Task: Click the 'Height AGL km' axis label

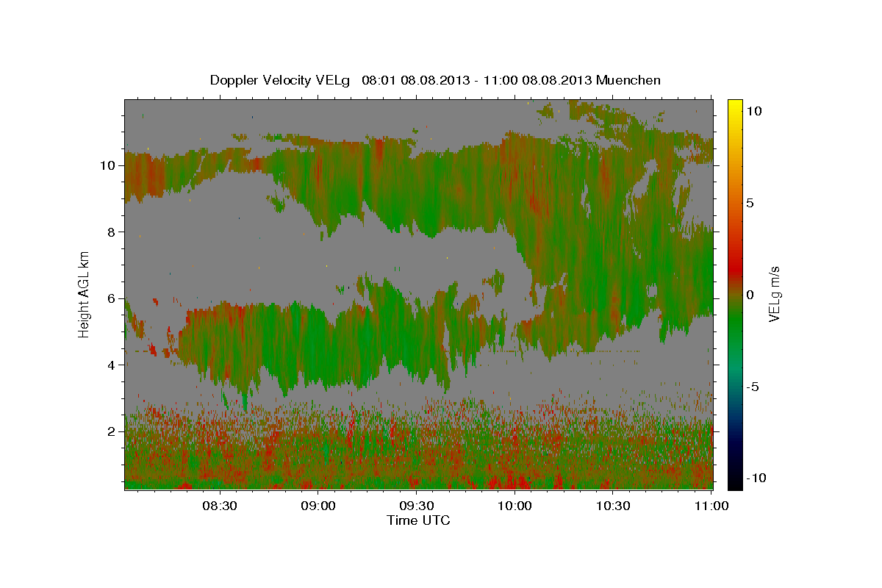Action: click(85, 294)
